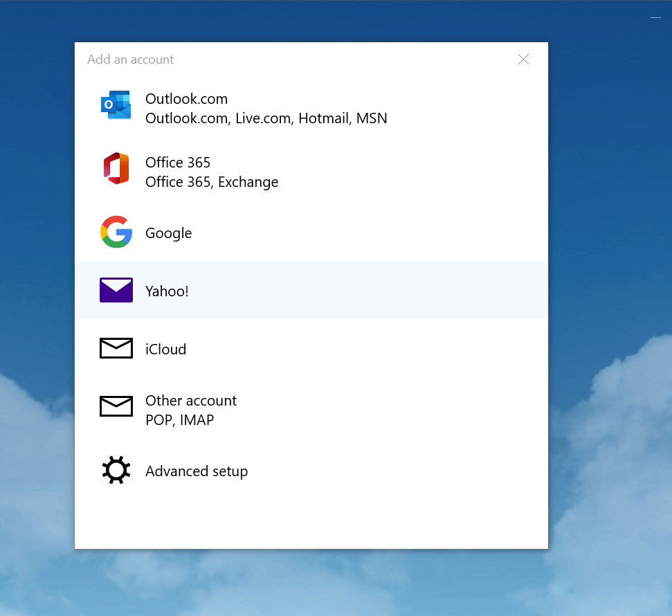Viewport: 672px width, 616px height.
Task: Select the Office 365 title text
Action: tap(178, 163)
